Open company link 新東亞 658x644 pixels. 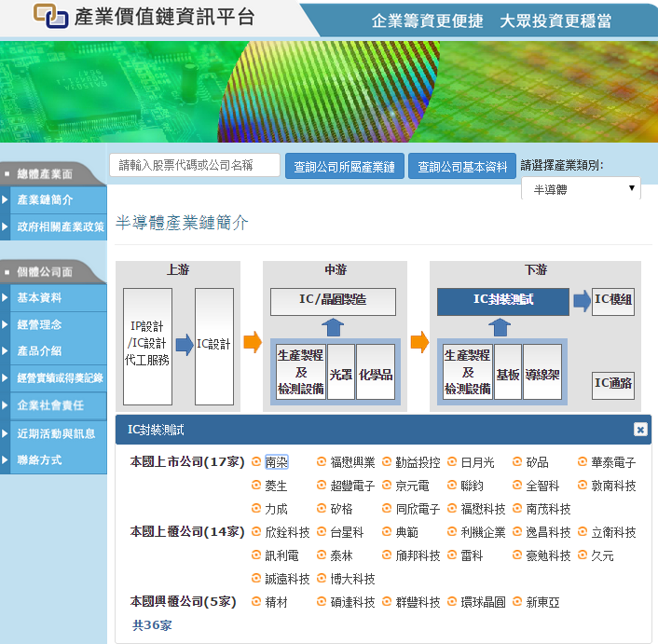[542, 602]
